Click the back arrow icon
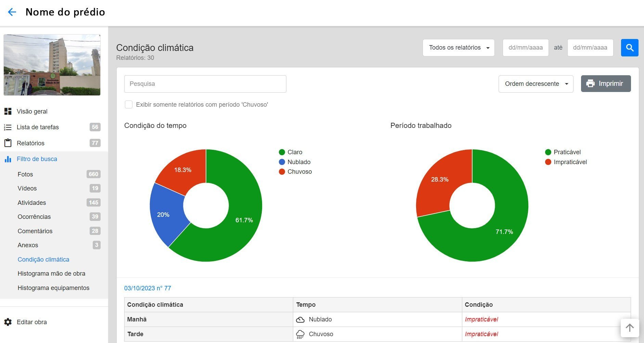This screenshot has width=644, height=343. 12,12
